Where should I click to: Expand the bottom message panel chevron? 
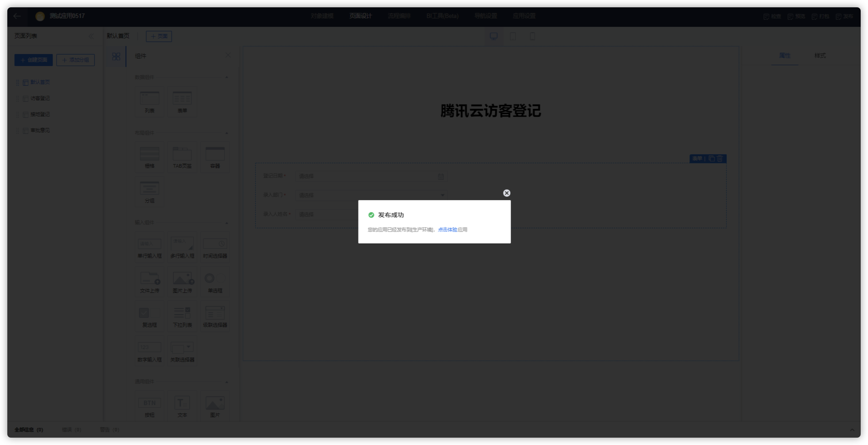coord(852,430)
